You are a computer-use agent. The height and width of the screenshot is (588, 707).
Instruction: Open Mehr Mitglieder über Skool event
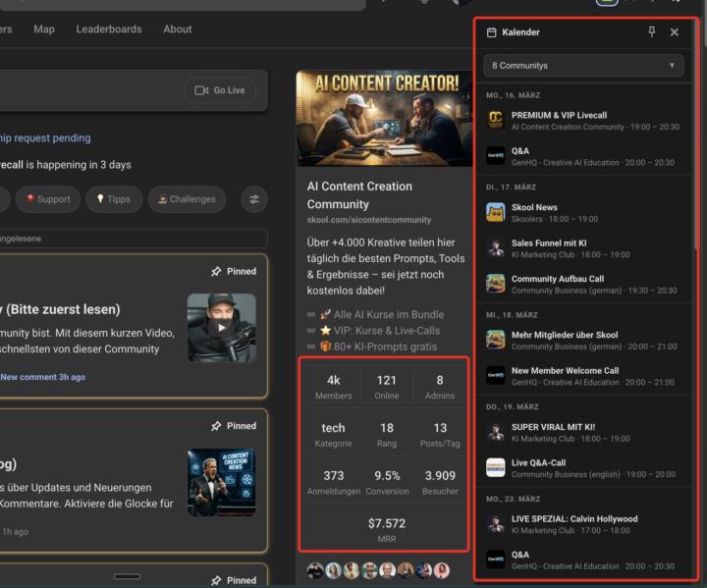pos(583,340)
